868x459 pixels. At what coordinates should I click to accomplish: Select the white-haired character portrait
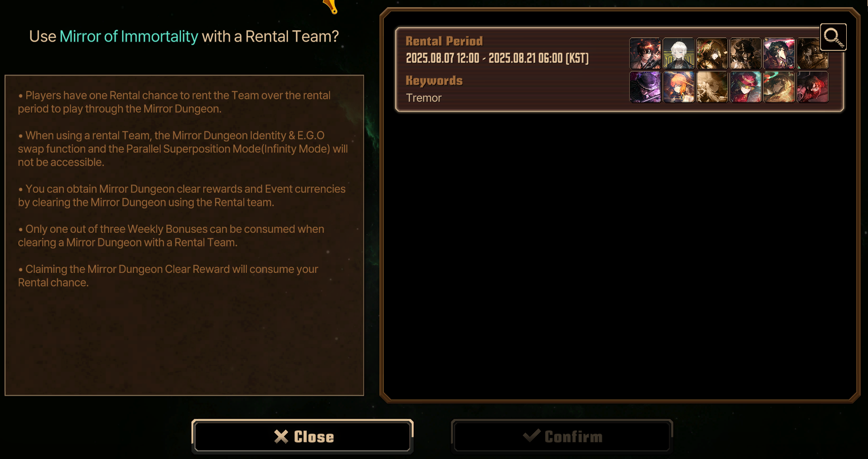pyautogui.click(x=678, y=53)
